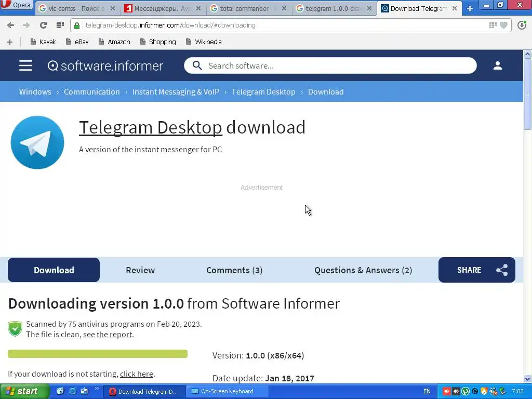Image resolution: width=532 pixels, height=399 pixels.
Task: Click the EN language indicator
Action: (427, 392)
